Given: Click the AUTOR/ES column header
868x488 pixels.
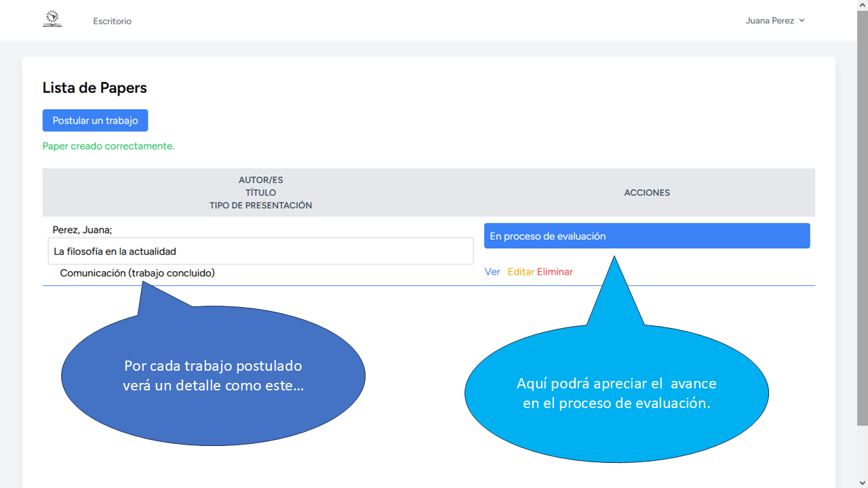Looking at the screenshot, I should (x=260, y=180).
